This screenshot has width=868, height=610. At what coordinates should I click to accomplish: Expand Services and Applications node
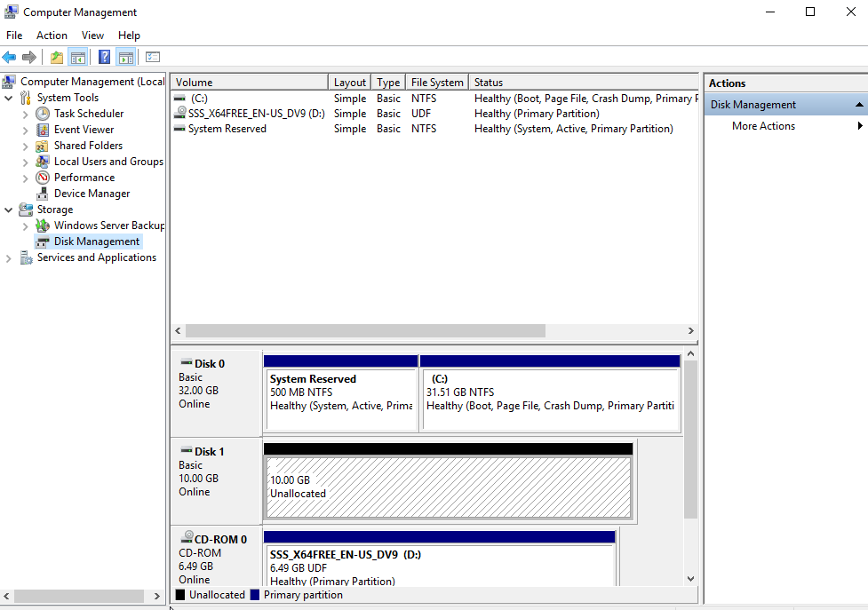9,257
